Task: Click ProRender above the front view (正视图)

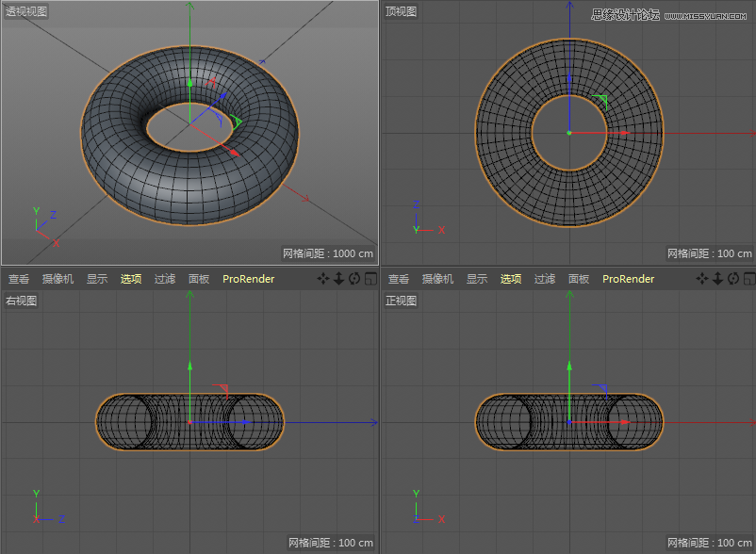Action: 628,279
